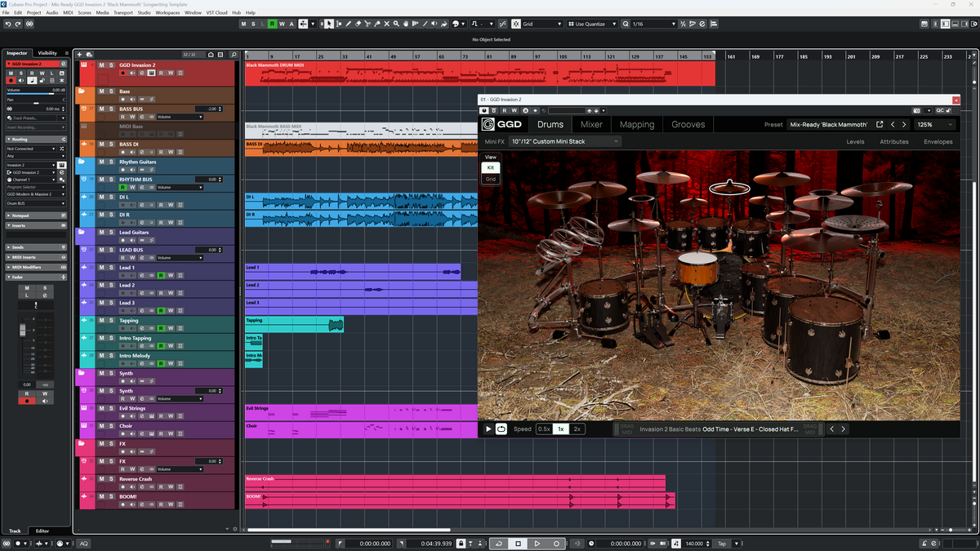Expand the MIDI Modifiers Inspector section
Screen dimensions: 980x551
[36, 267]
